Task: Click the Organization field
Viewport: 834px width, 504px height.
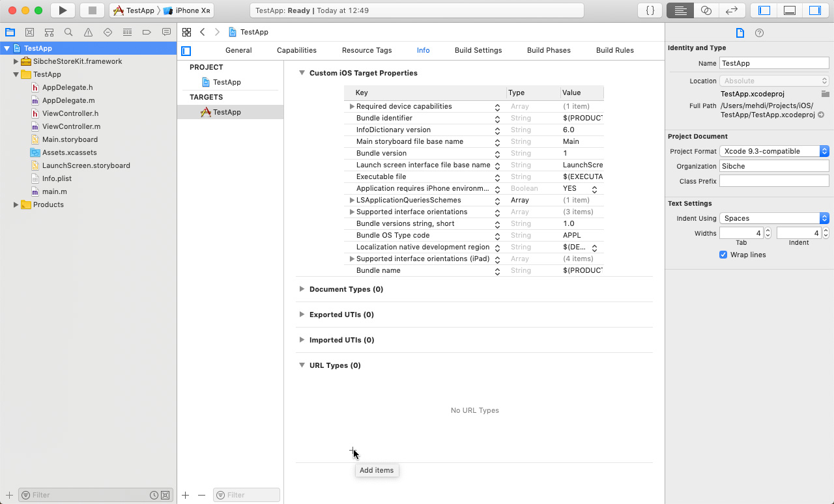Action: (x=774, y=166)
